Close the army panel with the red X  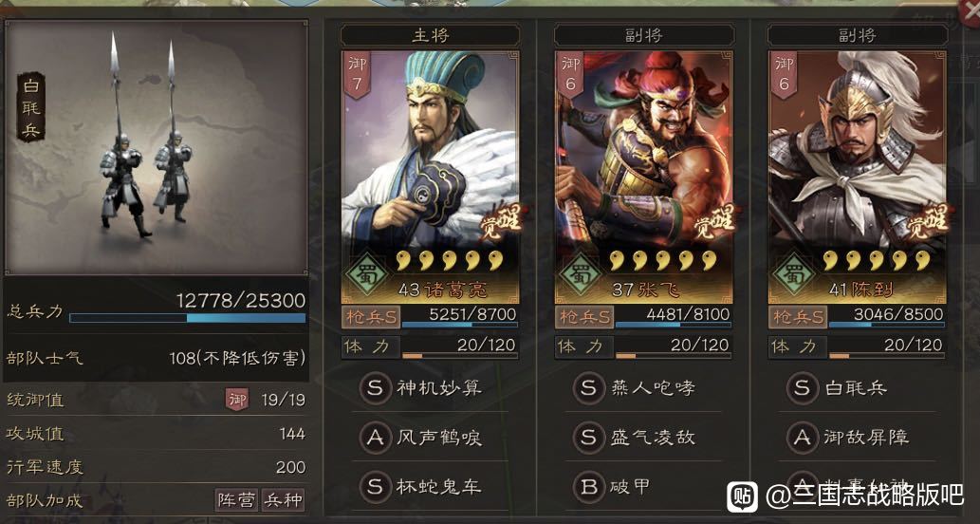pos(971,10)
